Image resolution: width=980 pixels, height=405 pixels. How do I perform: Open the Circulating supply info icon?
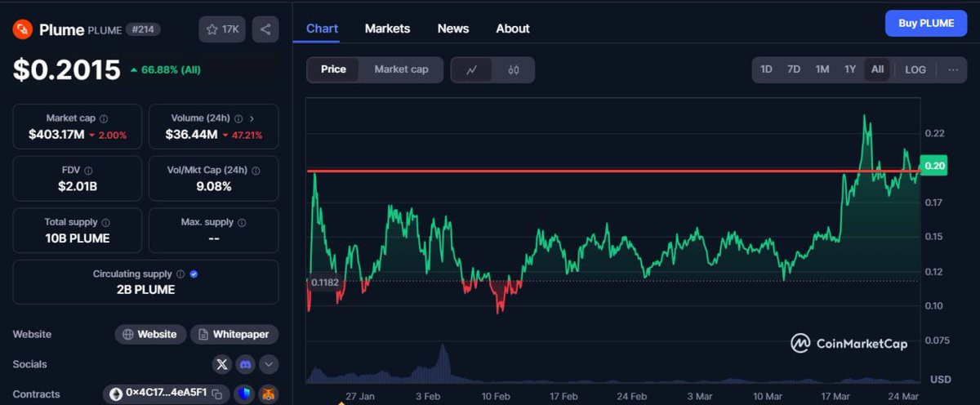(180, 274)
